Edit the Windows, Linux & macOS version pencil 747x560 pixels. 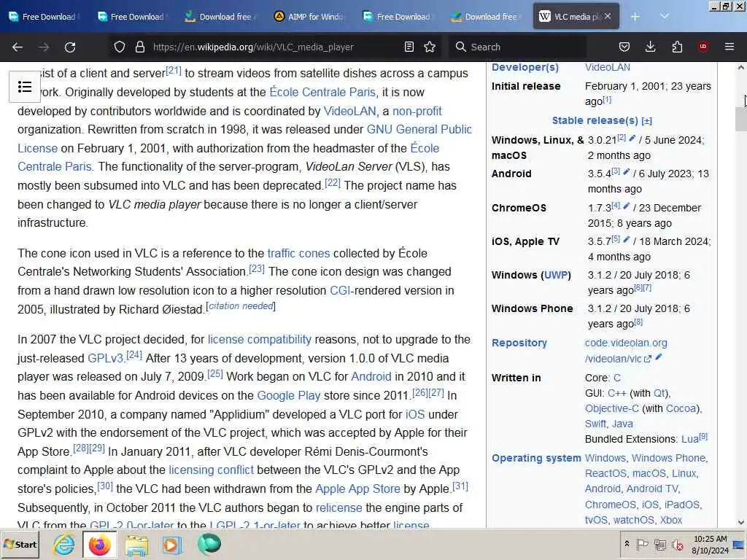632,138
